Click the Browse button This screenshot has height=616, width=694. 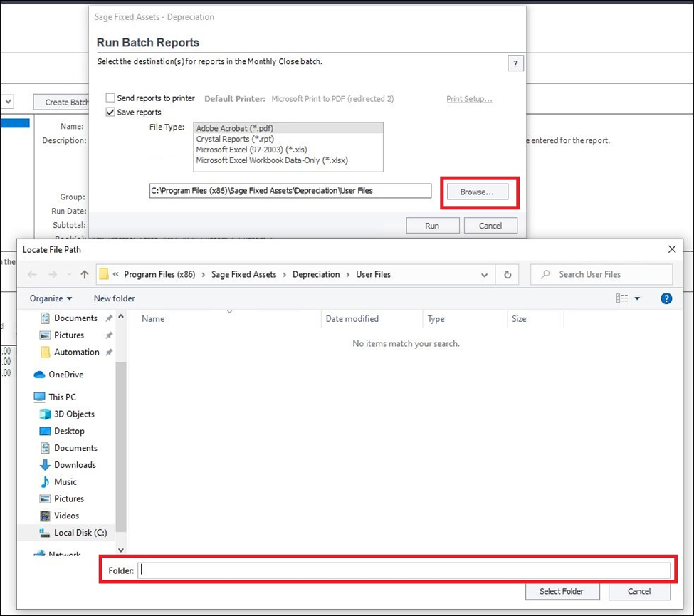click(x=478, y=192)
